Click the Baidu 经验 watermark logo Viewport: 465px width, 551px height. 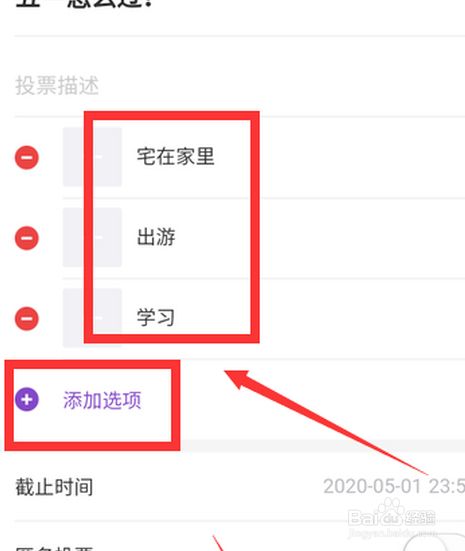click(x=392, y=518)
